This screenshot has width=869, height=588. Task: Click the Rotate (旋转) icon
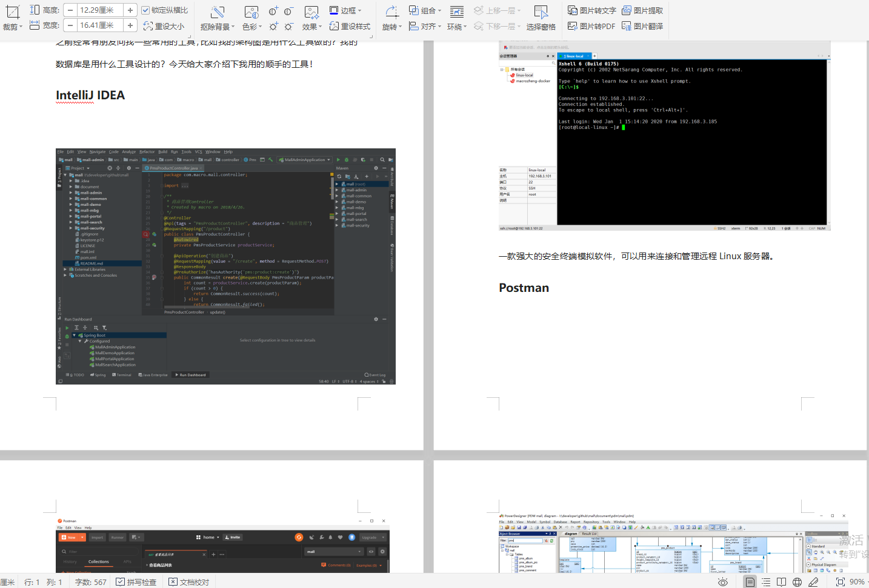click(391, 12)
